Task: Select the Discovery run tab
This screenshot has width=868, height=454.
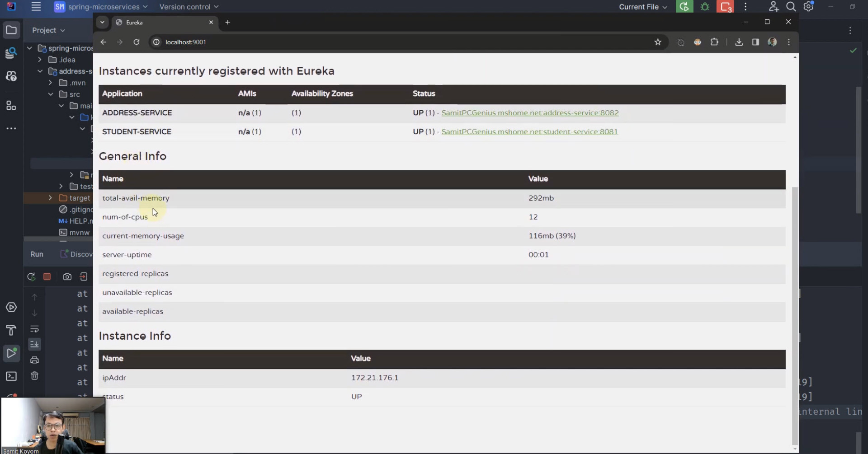Action: point(76,254)
